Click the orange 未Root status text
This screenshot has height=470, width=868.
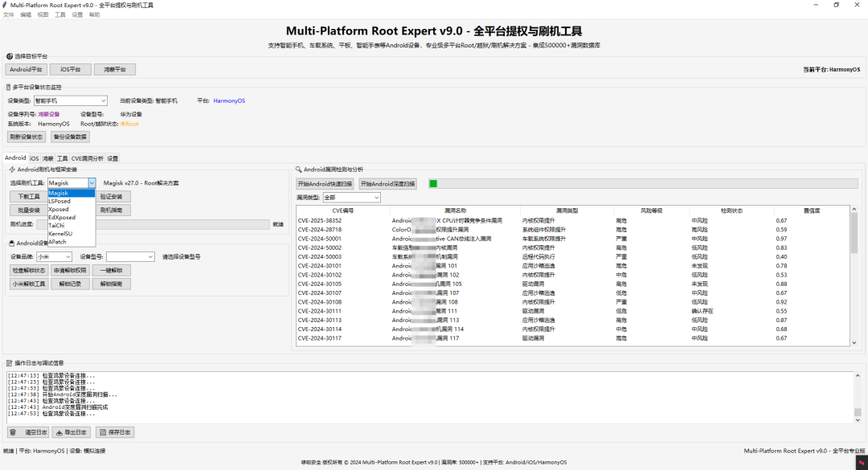[x=129, y=124]
